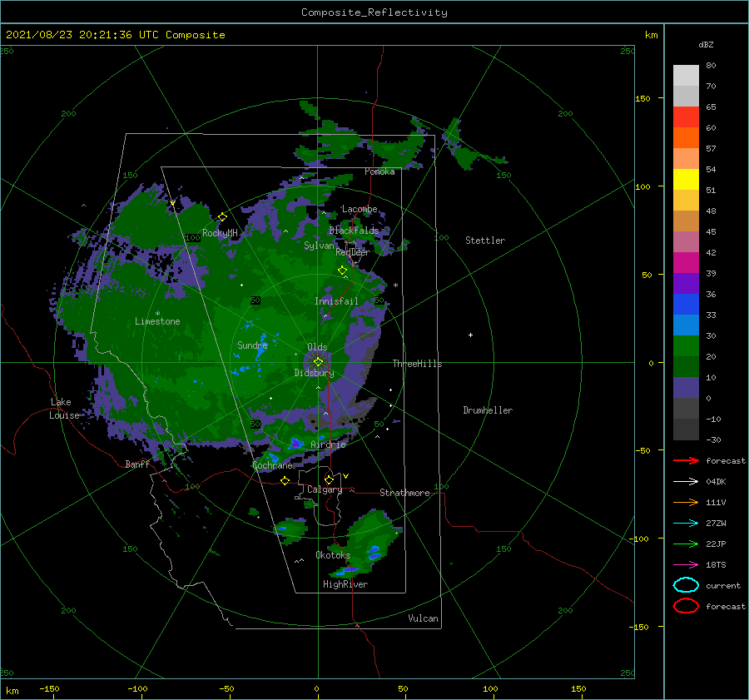This screenshot has height=700, width=749.
Task: Select the light orange 54–57 dBZ swatch
Action: [686, 159]
